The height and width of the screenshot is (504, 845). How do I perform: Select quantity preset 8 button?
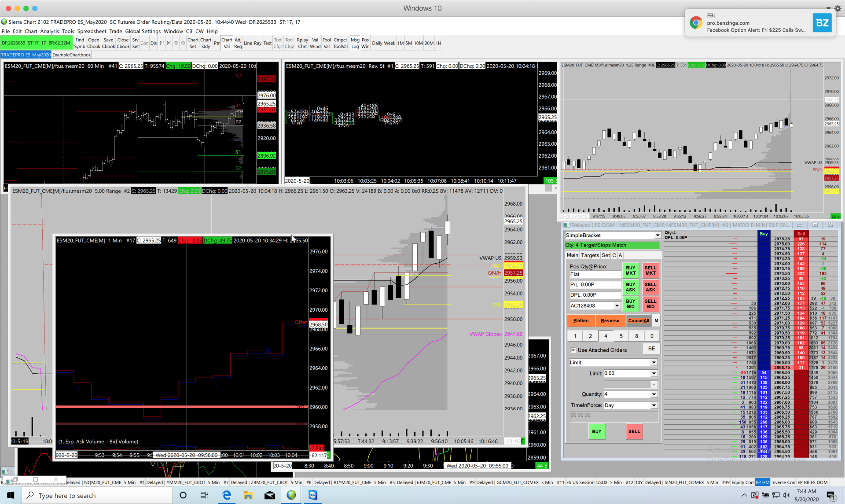[x=636, y=336]
